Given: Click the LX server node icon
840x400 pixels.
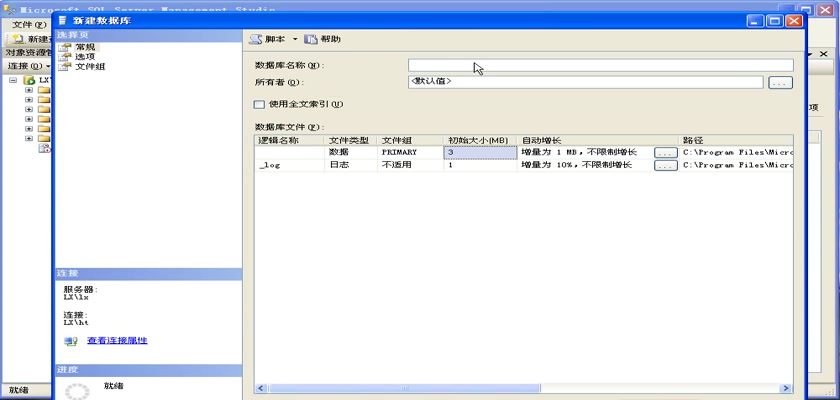Looking at the screenshot, I should 30,79.
